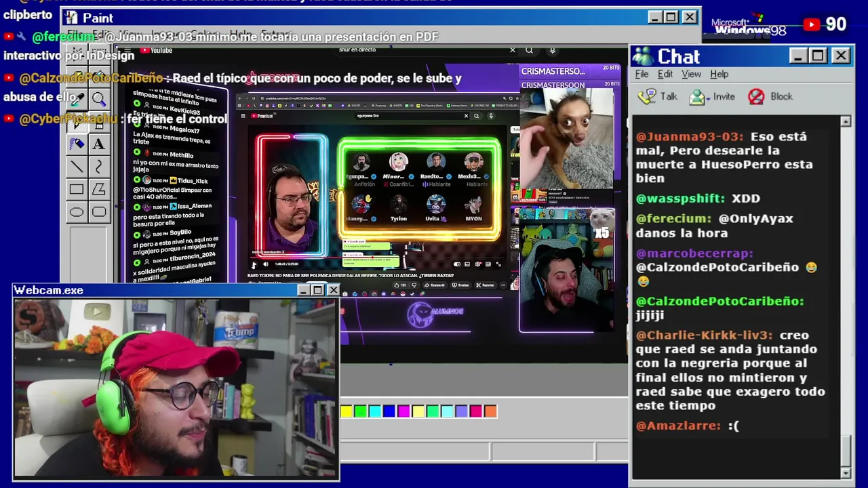Click the volume speaker icon on the video player

(265, 264)
